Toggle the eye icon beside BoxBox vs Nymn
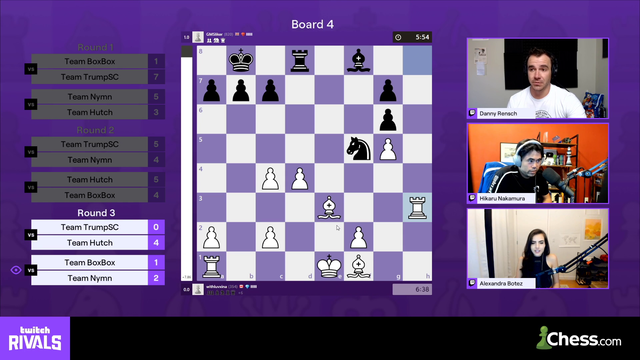This screenshot has height=360, width=640. (16, 270)
